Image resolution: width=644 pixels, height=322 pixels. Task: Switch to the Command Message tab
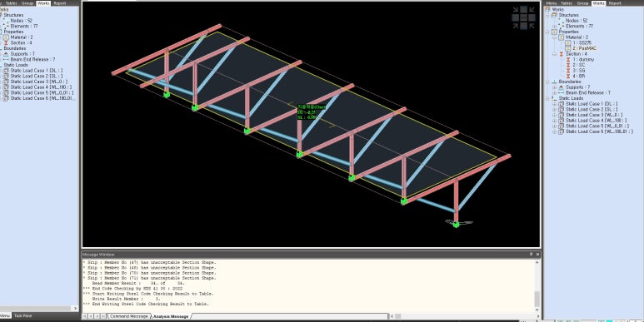[129, 316]
